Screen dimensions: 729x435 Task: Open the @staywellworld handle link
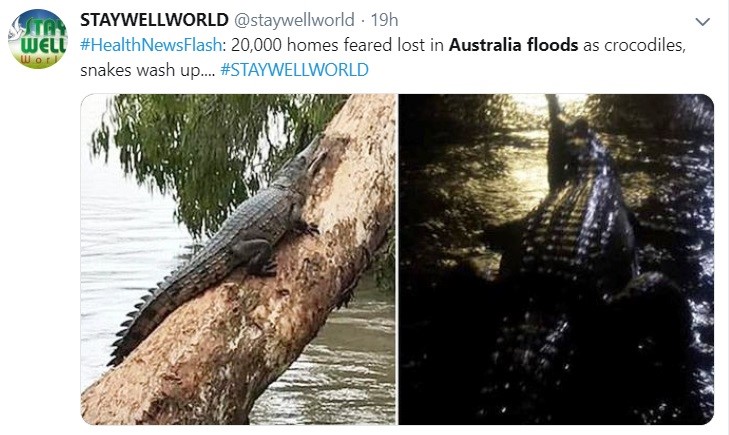coord(294,20)
